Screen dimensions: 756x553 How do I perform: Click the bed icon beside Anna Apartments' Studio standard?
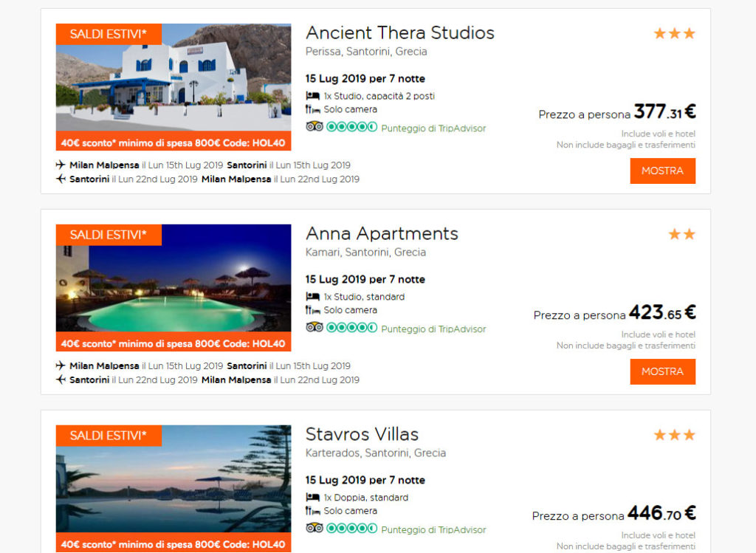click(313, 297)
